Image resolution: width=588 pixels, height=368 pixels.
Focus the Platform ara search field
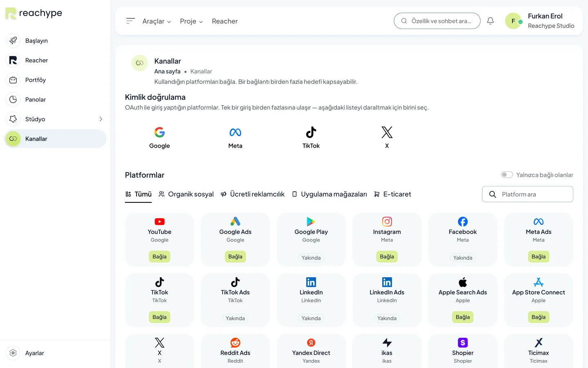(528, 194)
